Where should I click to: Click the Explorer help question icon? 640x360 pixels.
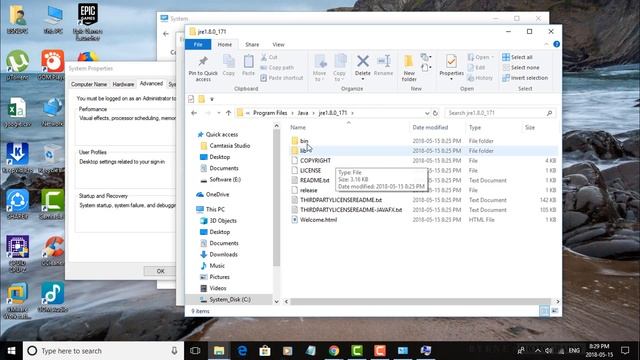tap(556, 44)
